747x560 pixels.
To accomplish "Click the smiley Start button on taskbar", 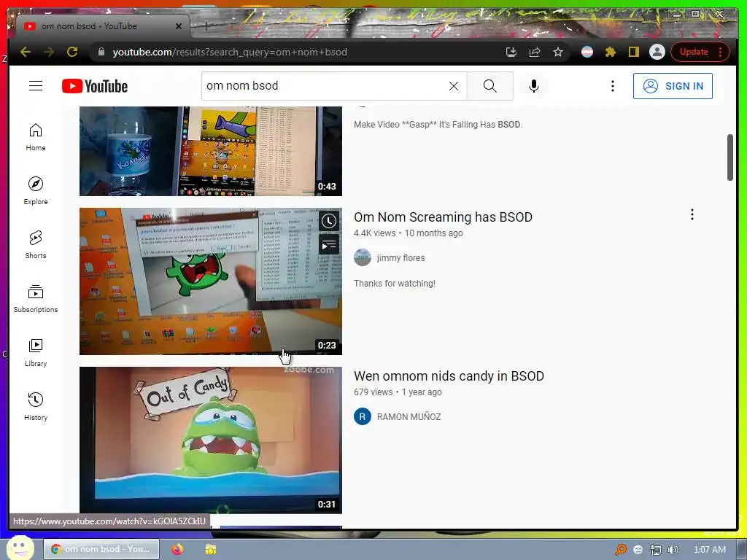I will tap(20, 548).
